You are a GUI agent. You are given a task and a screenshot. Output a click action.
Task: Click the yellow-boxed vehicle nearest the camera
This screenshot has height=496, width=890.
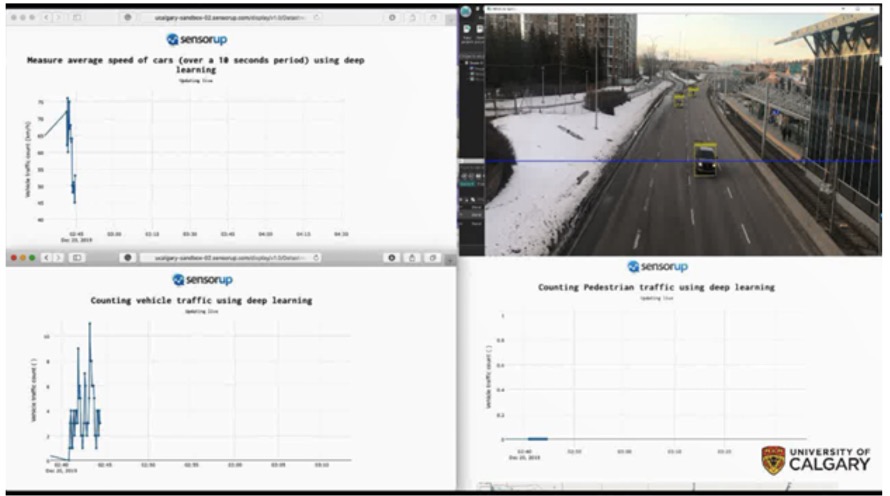pyautogui.click(x=706, y=158)
